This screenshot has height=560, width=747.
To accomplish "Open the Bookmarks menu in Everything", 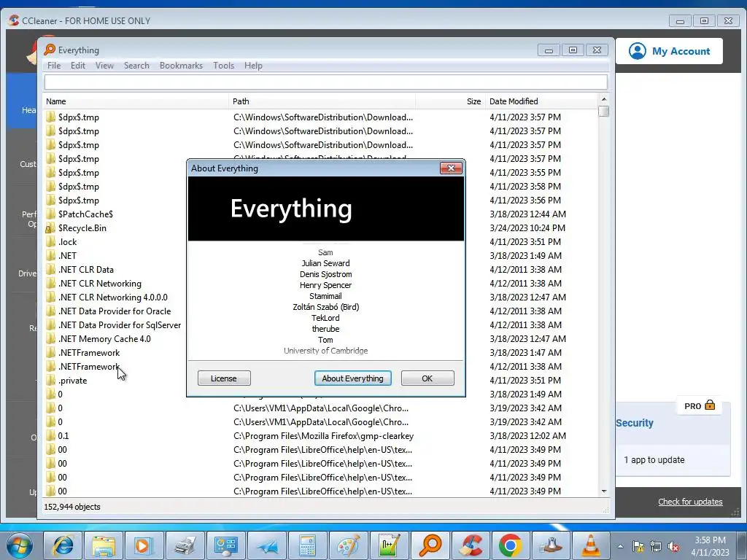I will 181,65.
